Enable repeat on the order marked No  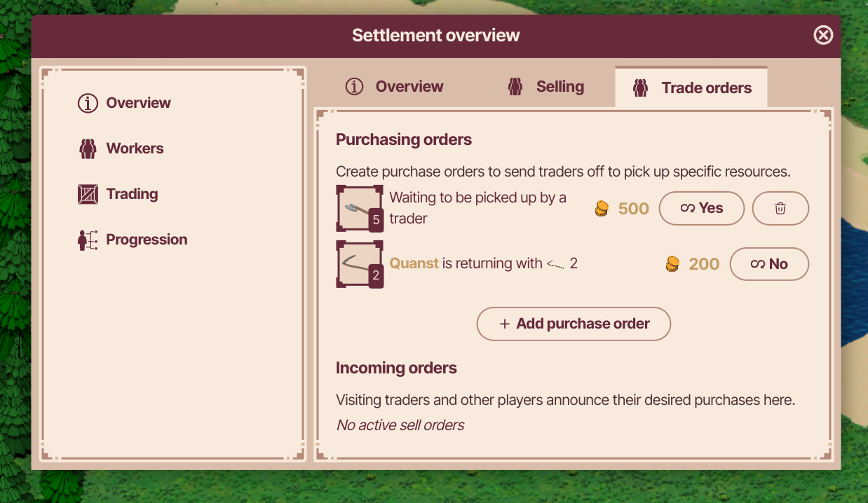tap(769, 264)
